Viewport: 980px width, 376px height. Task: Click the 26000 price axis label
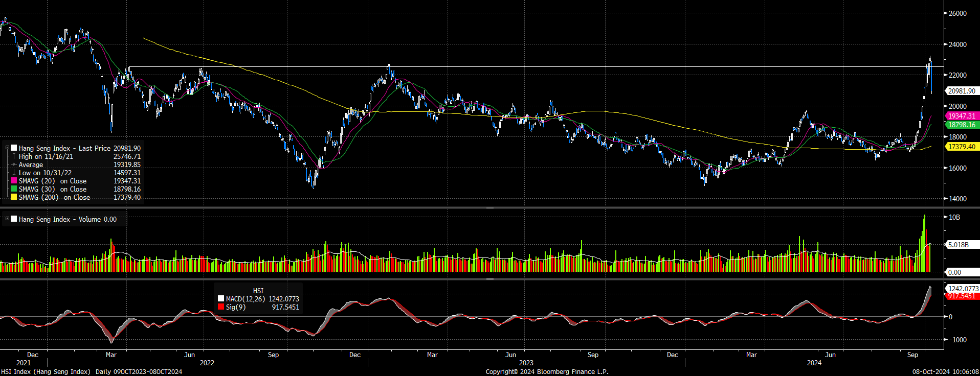tap(957, 13)
